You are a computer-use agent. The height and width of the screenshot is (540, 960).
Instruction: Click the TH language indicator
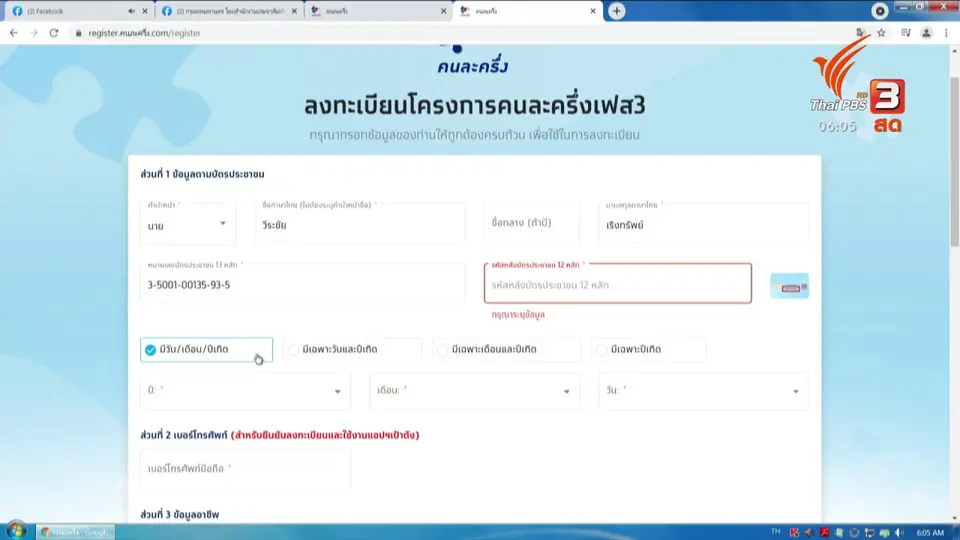point(776,531)
